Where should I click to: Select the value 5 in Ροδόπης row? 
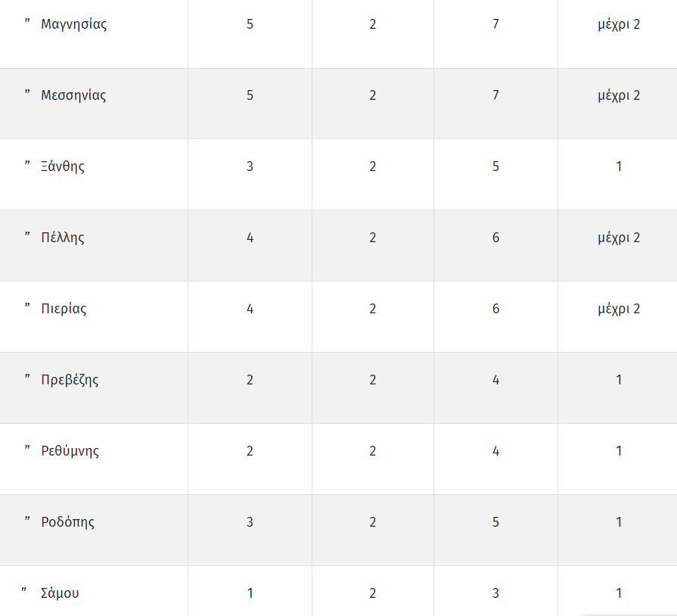(495, 522)
